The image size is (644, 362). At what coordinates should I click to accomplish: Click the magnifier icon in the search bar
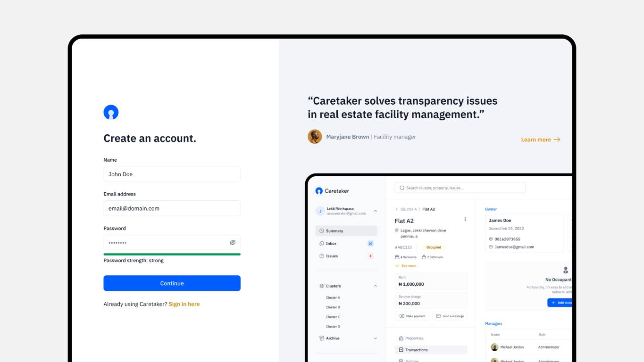(402, 188)
